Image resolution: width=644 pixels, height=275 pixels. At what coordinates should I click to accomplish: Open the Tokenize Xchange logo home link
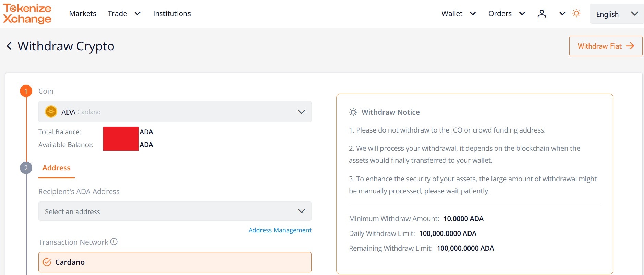[x=27, y=14]
